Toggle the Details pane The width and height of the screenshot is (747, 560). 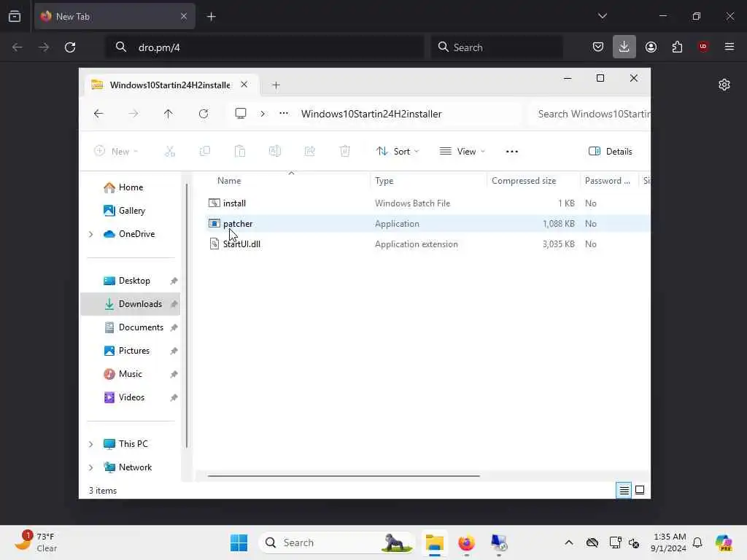click(611, 152)
